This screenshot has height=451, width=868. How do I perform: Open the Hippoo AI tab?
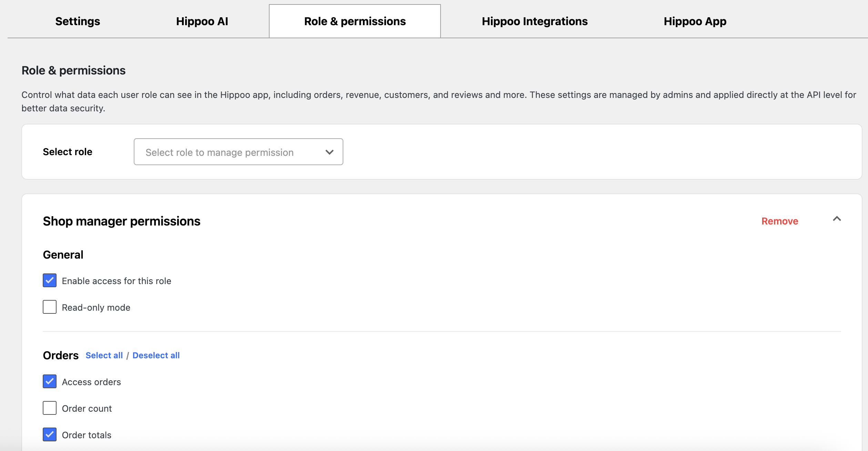pyautogui.click(x=202, y=21)
